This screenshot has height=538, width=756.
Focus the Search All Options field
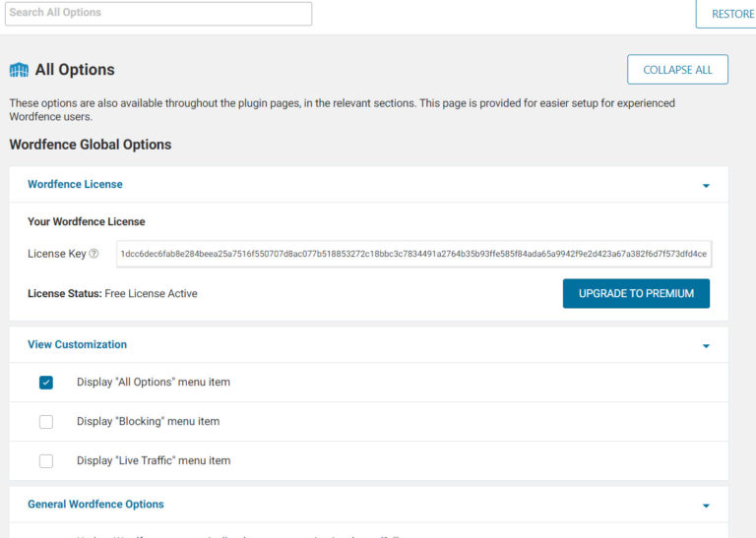[157, 14]
